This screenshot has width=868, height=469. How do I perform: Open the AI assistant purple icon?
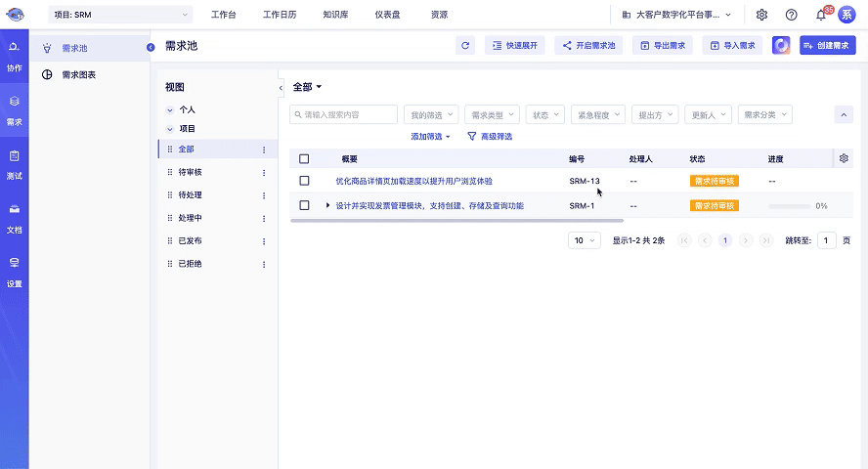coord(781,45)
